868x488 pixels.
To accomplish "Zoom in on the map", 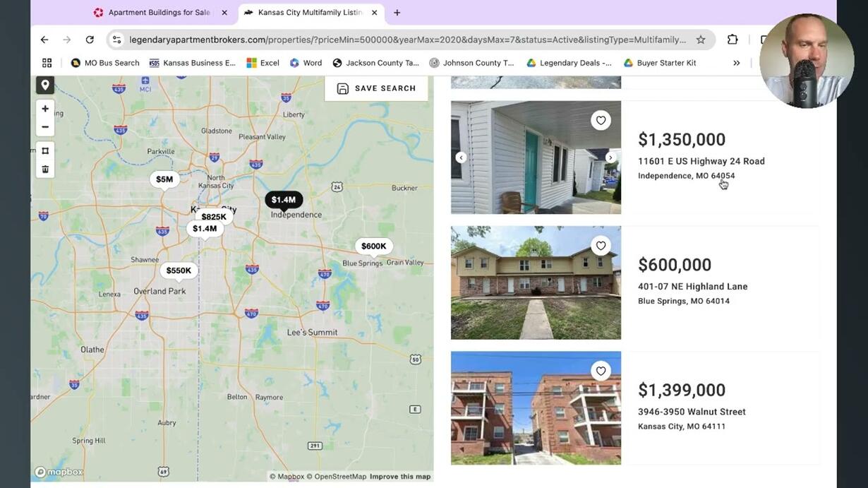I will pos(45,109).
